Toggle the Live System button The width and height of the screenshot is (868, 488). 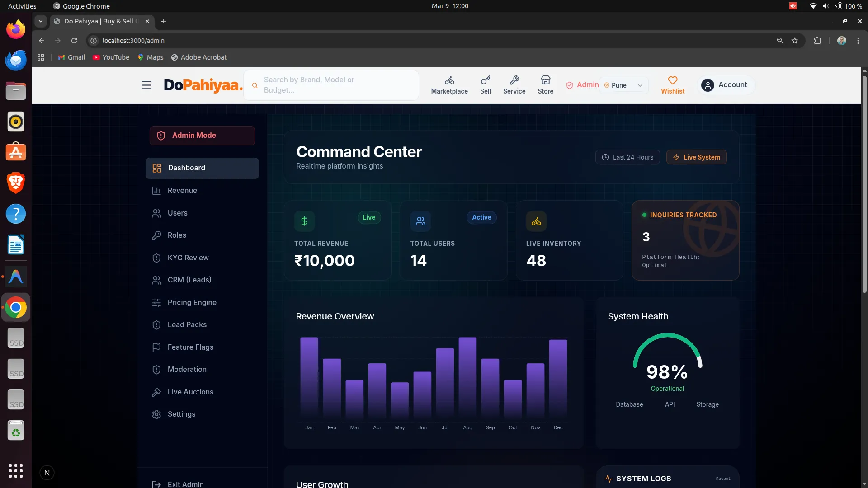[696, 157]
